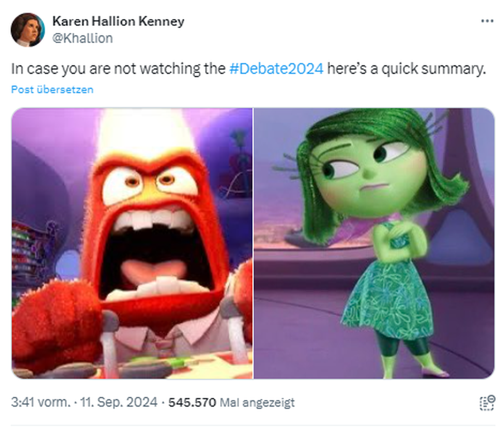Click Karen Hallion Kenney's profile avatar
This screenshot has width=504, height=427.
tap(28, 29)
